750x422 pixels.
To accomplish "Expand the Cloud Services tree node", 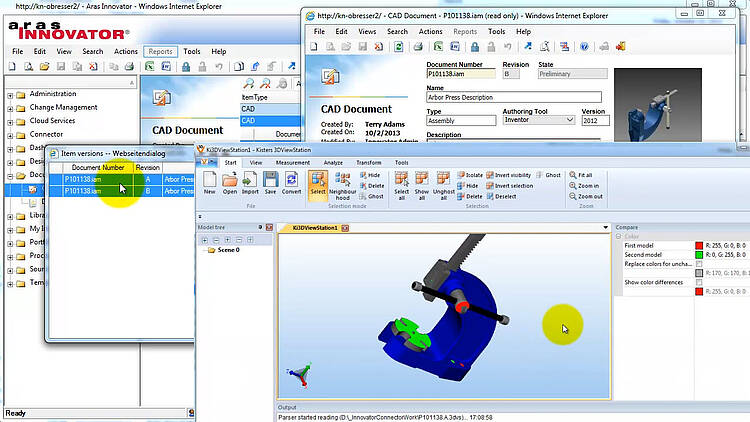I will pos(10,122).
